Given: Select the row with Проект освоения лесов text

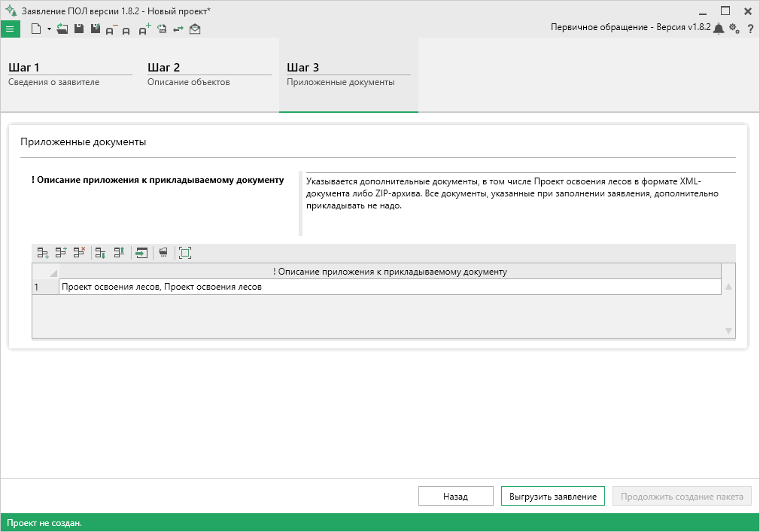Looking at the screenshot, I should [390, 287].
